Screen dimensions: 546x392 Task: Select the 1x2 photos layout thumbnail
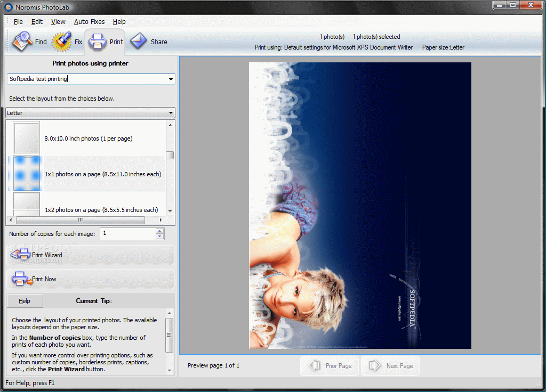coord(27,204)
